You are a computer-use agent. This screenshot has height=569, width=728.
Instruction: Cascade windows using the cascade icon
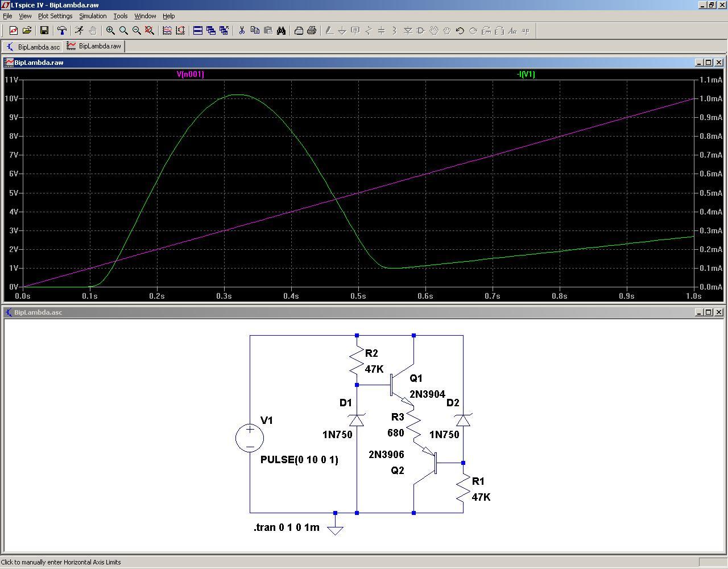coord(211,31)
